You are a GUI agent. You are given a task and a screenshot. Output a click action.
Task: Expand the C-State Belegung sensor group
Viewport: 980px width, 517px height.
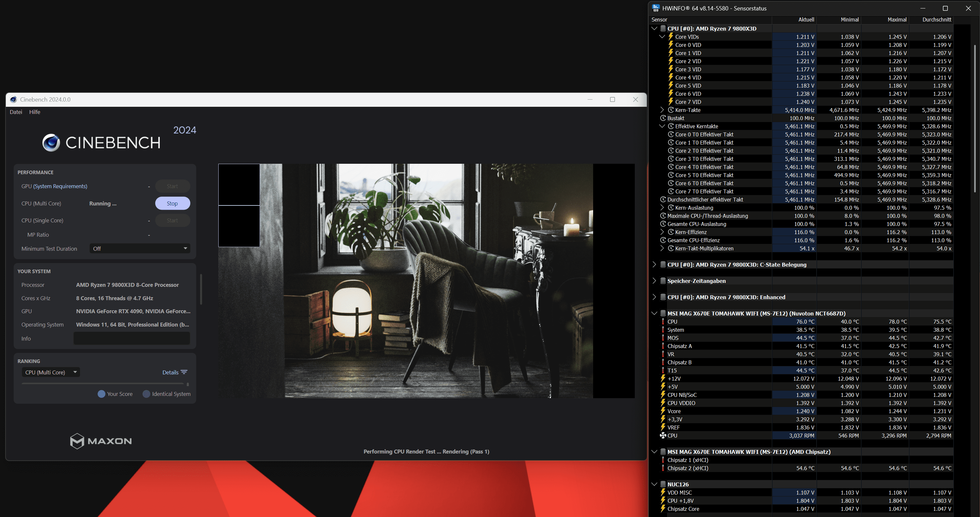(654, 265)
